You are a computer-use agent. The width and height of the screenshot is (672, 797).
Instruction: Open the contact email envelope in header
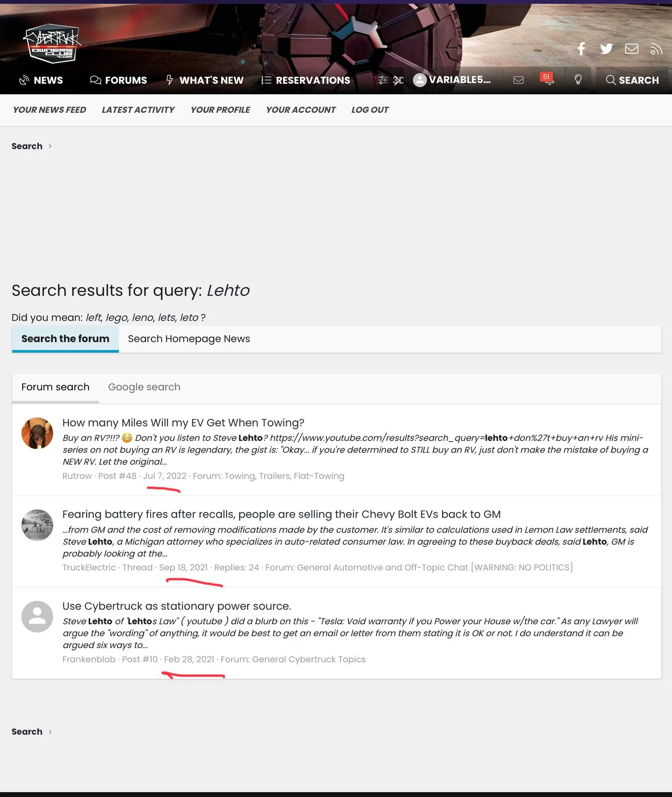[x=631, y=48]
